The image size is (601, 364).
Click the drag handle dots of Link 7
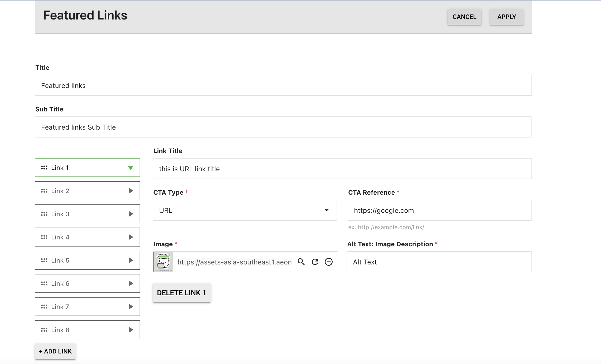coord(44,307)
